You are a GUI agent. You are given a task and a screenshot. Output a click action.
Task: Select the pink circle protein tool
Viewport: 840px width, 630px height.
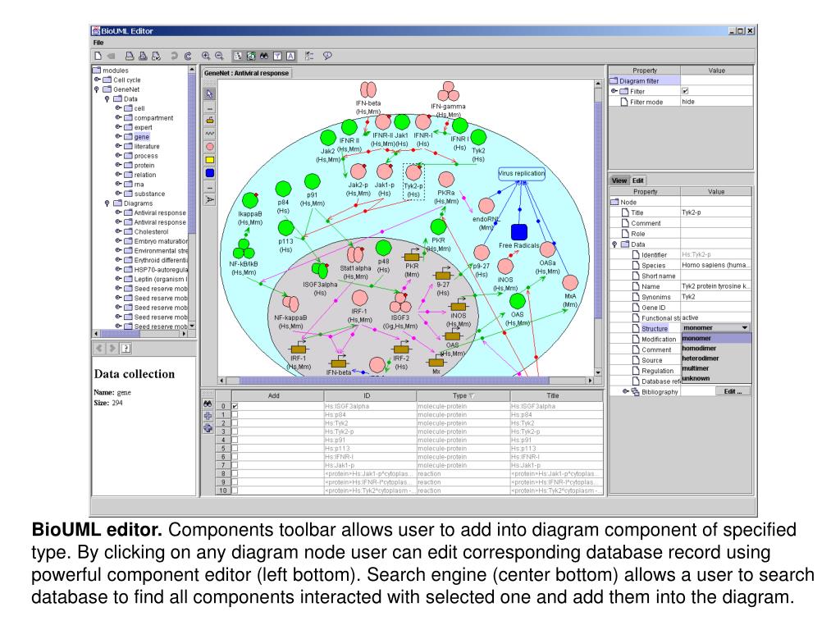click(210, 146)
